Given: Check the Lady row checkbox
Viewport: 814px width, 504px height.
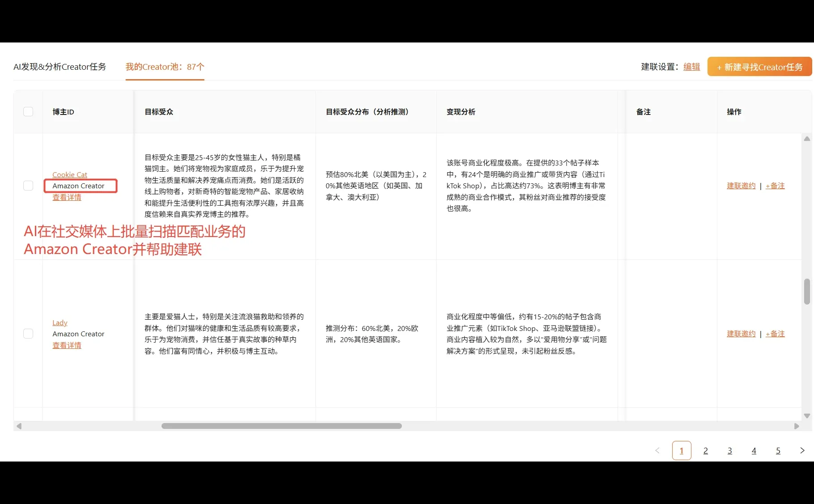Looking at the screenshot, I should [28, 333].
